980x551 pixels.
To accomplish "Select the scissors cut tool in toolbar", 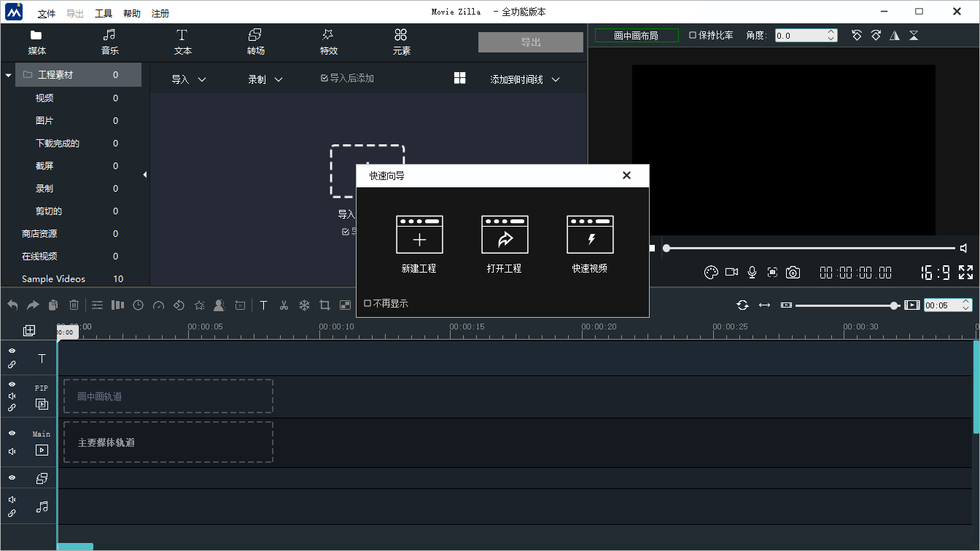I will click(x=284, y=305).
